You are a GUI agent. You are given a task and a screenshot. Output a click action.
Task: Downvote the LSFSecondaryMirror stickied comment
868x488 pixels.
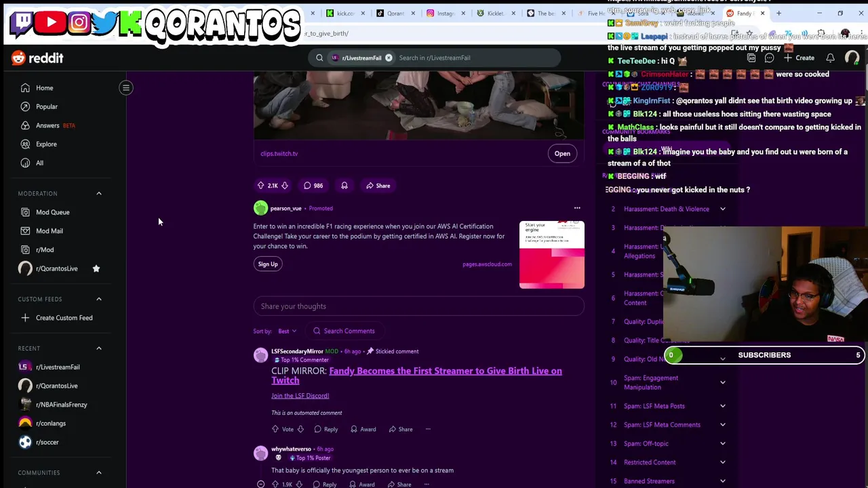(x=300, y=429)
